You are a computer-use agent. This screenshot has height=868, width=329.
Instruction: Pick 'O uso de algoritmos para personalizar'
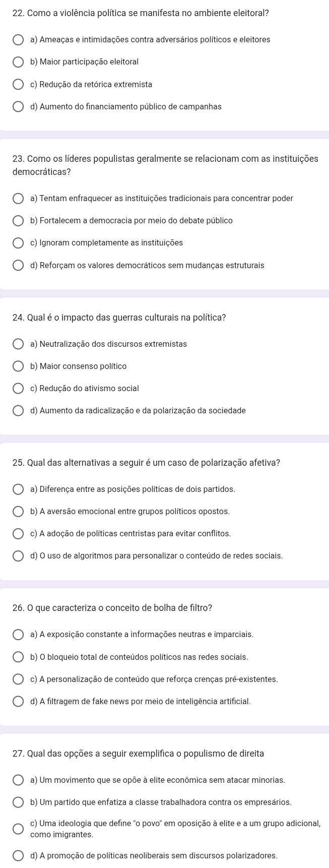pyautogui.click(x=18, y=556)
